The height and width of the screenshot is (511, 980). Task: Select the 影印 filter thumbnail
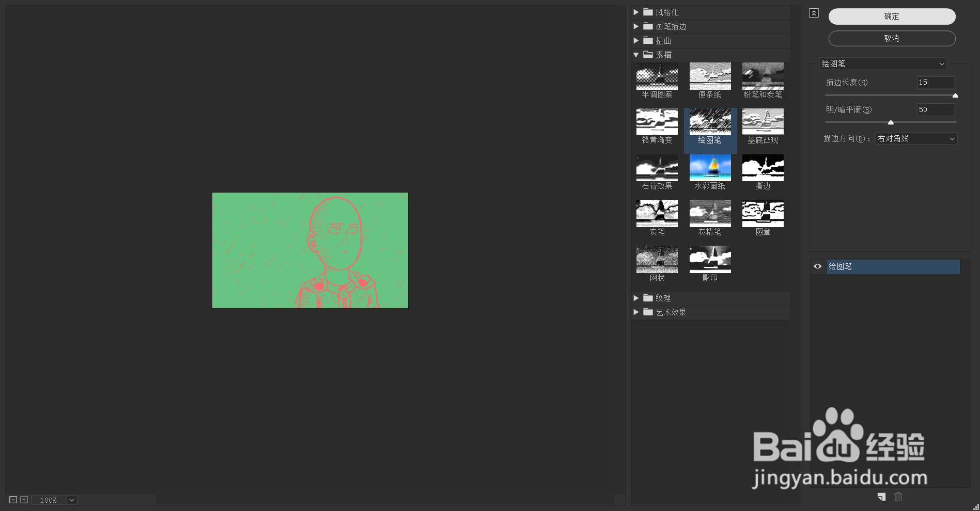(x=710, y=260)
